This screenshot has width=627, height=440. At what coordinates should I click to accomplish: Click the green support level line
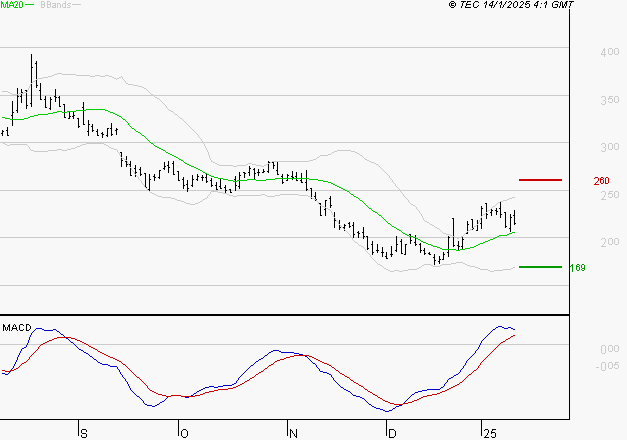pyautogui.click(x=540, y=267)
